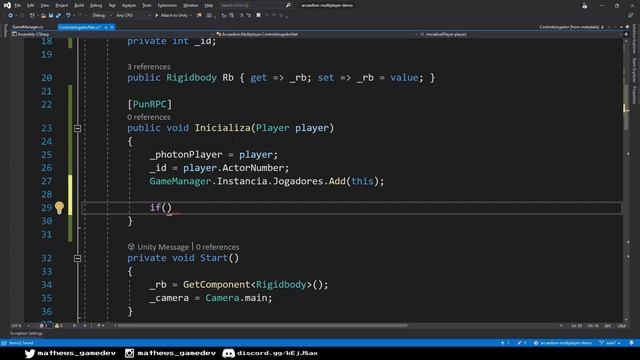The height and width of the screenshot is (360, 640).
Task: Collapse the Inicializa method outline box
Action: 78,129
